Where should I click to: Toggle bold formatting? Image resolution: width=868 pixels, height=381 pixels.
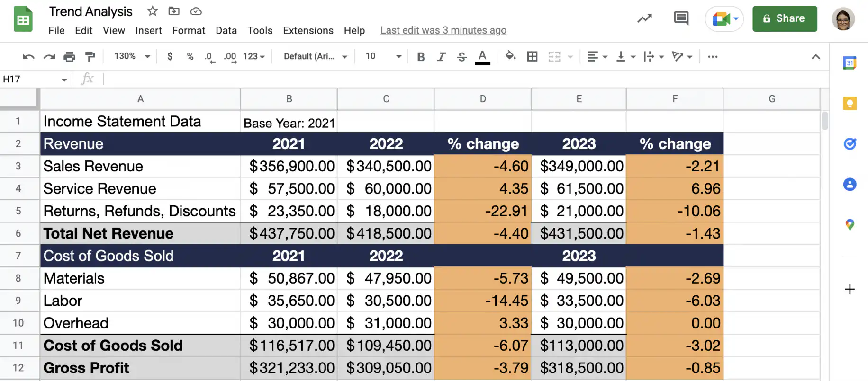tap(420, 57)
